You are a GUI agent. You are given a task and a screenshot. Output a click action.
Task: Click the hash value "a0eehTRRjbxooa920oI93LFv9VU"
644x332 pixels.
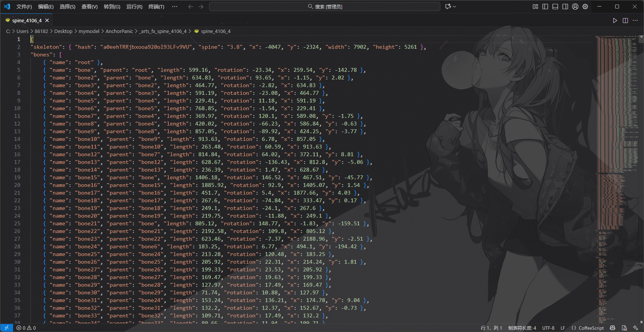146,47
